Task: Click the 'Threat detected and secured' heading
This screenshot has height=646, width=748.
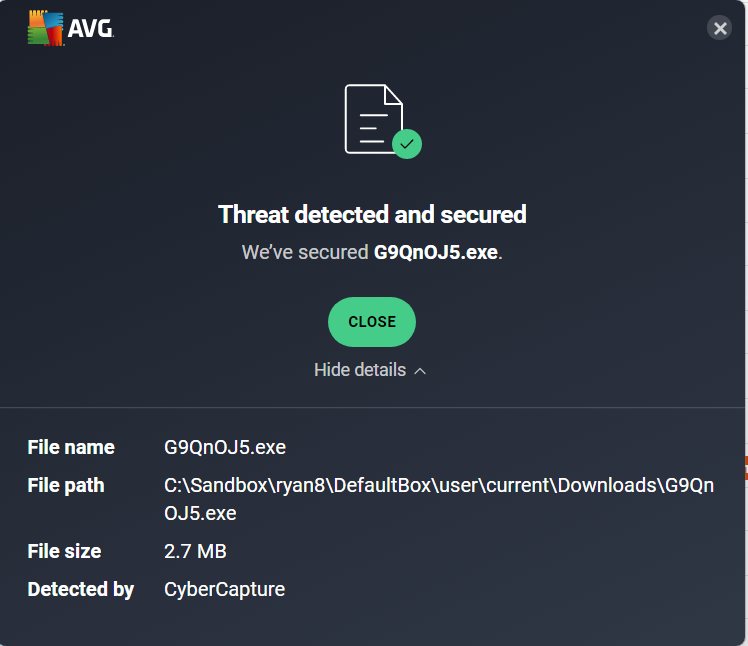Action: pyautogui.click(x=372, y=214)
